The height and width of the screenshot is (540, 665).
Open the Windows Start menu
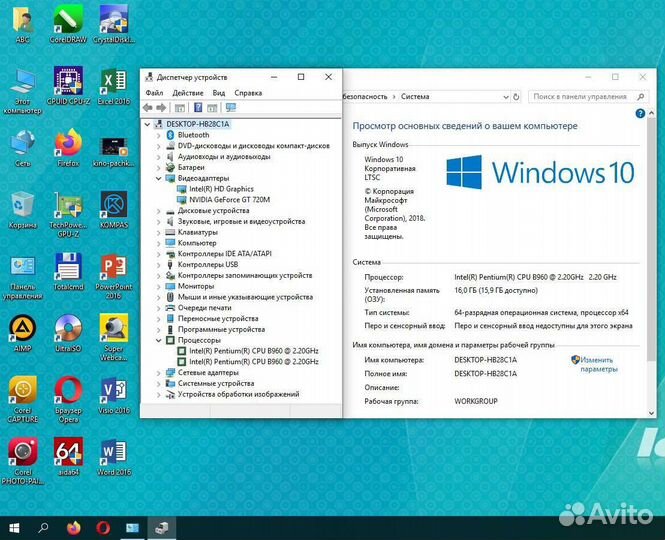14,528
